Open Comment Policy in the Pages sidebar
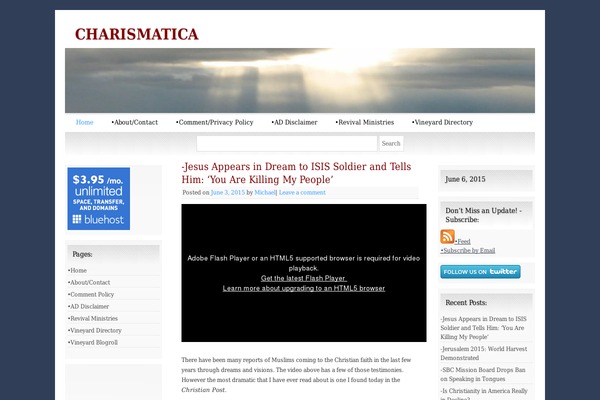 [91, 294]
